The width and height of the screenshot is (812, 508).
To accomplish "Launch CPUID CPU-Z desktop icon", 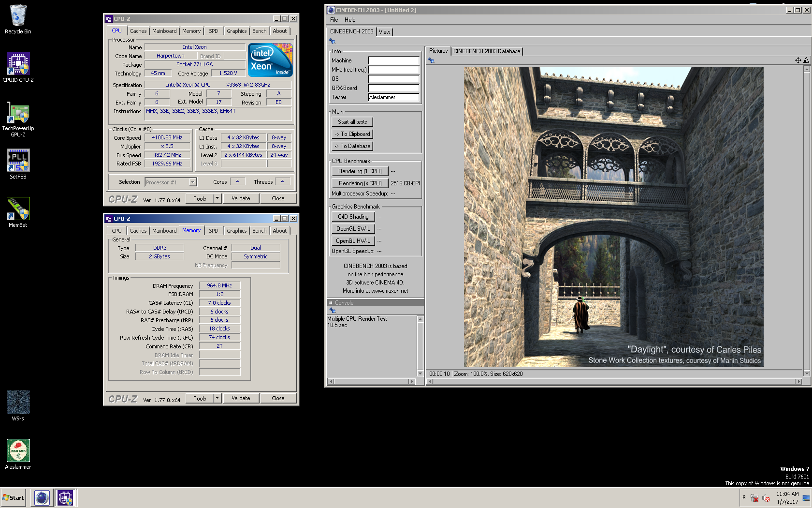I will [x=18, y=67].
